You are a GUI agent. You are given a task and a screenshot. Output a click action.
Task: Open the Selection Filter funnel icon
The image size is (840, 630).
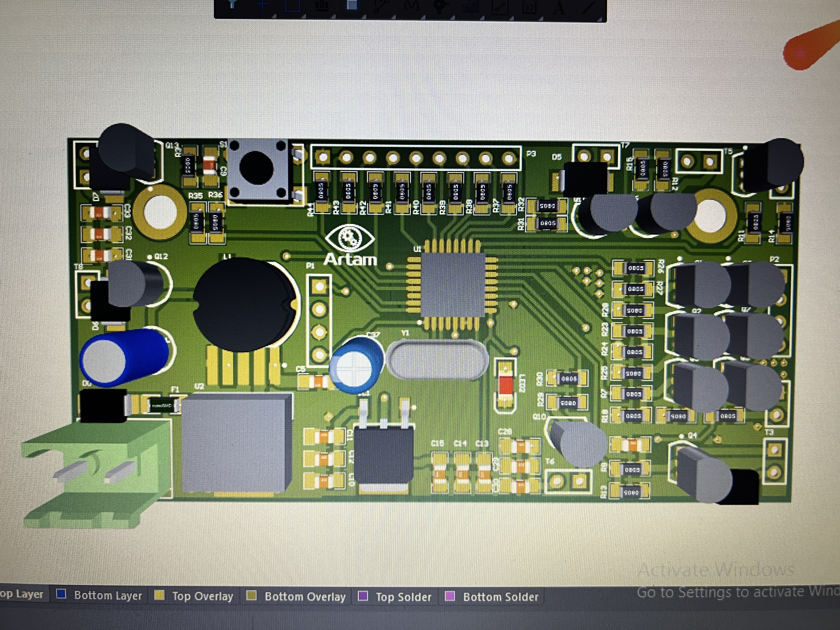[x=232, y=4]
